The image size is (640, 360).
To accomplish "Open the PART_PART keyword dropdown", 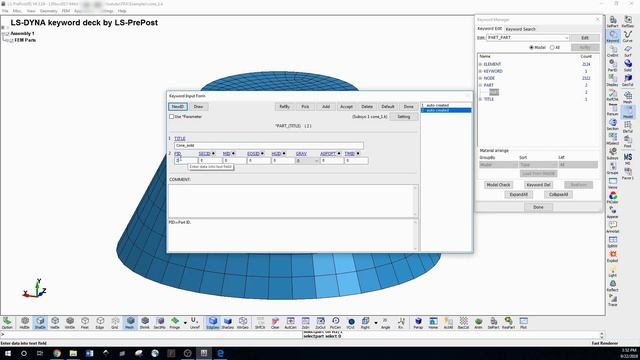I will tap(567, 38).
